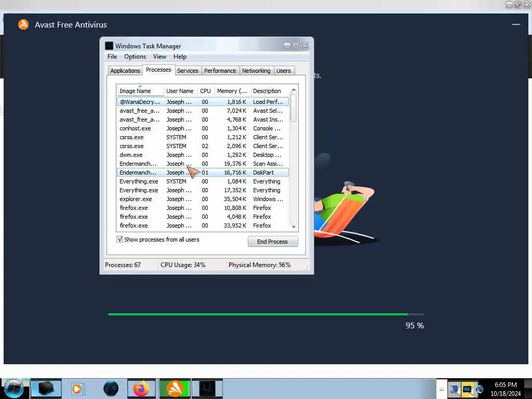Screen dimensions: 532x399
Task: Select the dwm.exe process
Action: [x=203, y=155]
